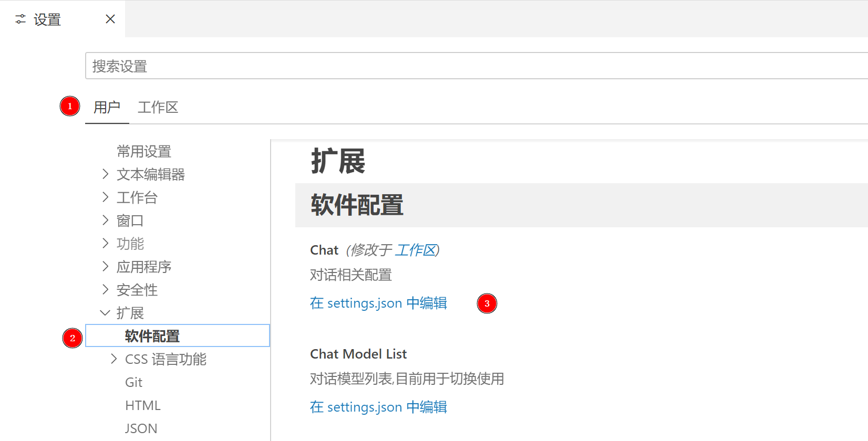Close the 设置 tab
868x441 pixels.
click(x=110, y=19)
